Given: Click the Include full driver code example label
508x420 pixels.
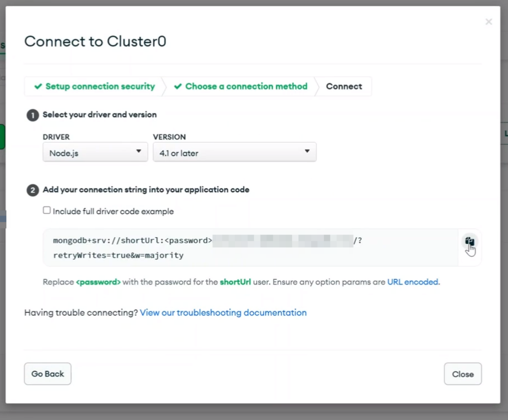Looking at the screenshot, I should click(x=114, y=211).
